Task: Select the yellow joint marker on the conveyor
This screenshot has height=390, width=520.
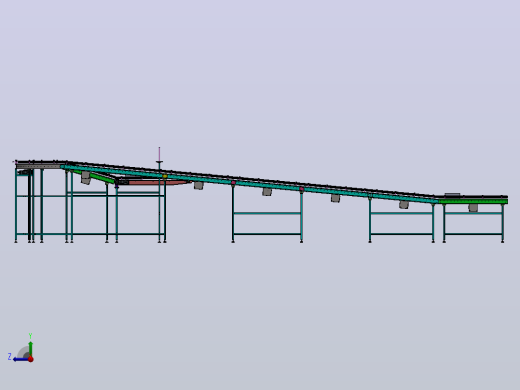Action: pyautogui.click(x=165, y=176)
